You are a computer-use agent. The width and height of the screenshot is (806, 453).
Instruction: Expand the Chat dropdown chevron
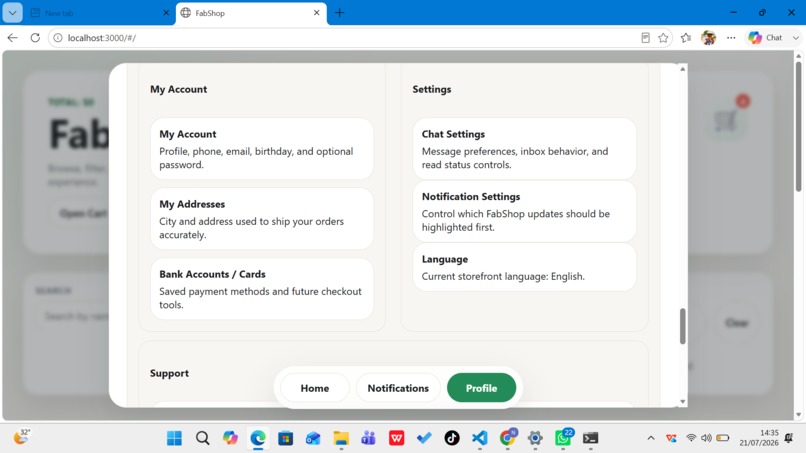pyautogui.click(x=796, y=38)
